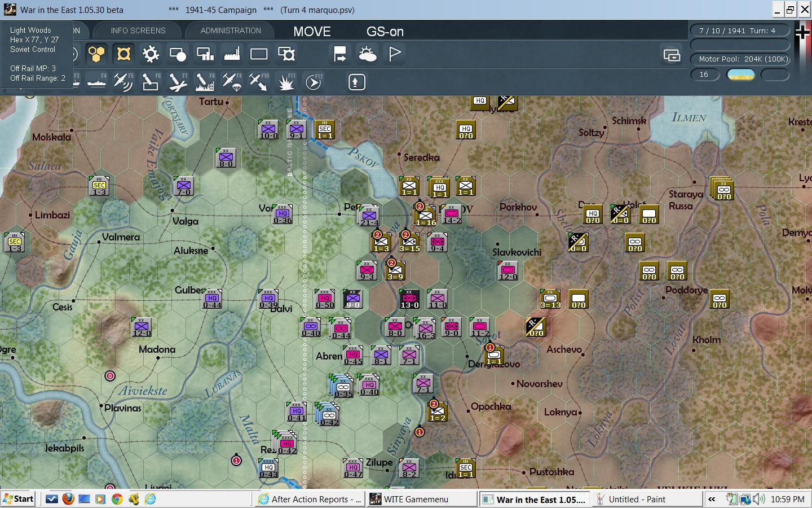Click the clear-weather indicator pill
The width and height of the screenshot is (812, 508).
click(x=740, y=75)
